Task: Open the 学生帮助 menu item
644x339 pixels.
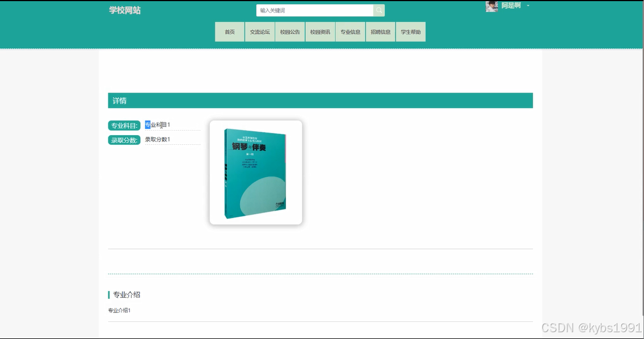Action: click(x=411, y=32)
